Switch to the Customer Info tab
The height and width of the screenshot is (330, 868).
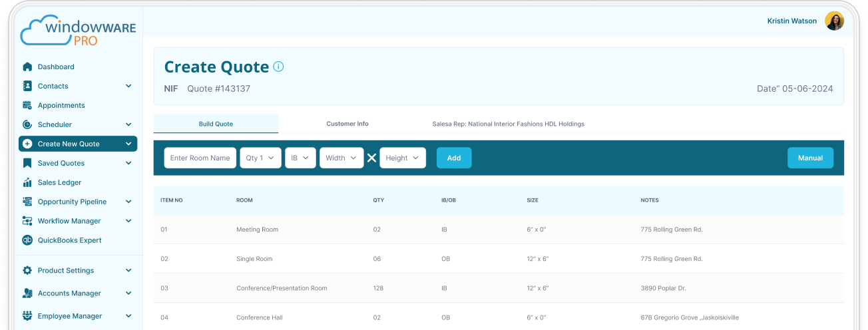tap(347, 124)
